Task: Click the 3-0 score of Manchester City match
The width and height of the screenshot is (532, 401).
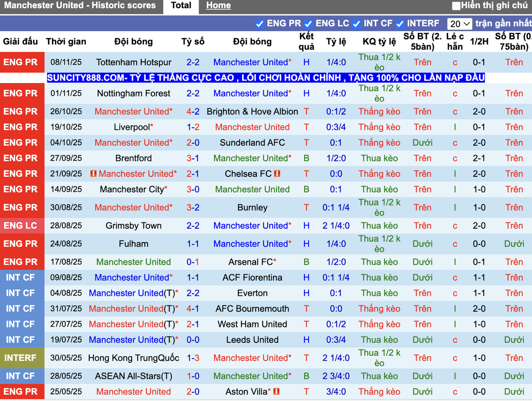Action: (193, 189)
